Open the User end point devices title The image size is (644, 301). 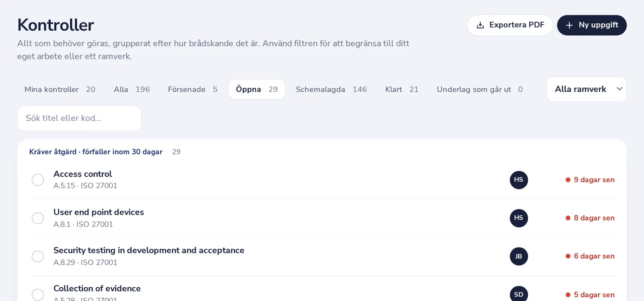click(99, 212)
